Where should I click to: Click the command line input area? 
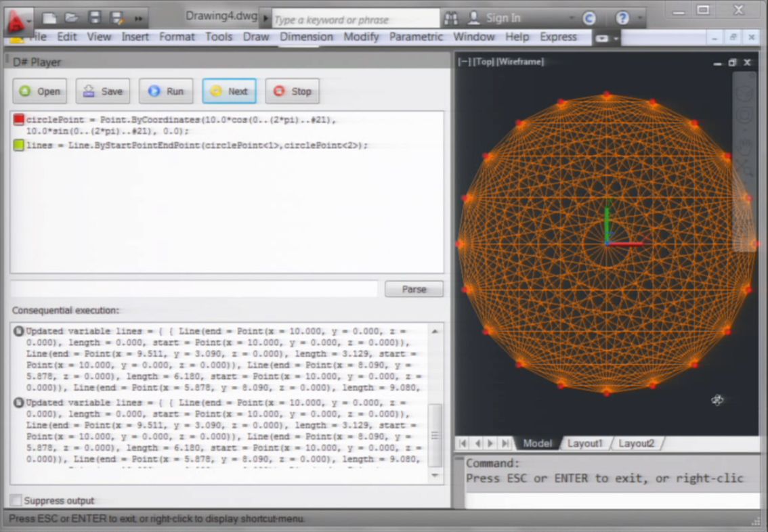[612, 500]
